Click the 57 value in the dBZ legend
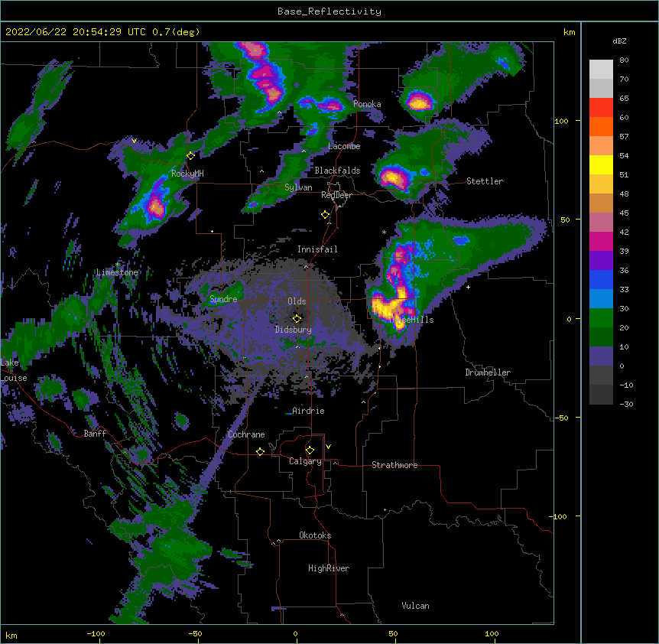 point(624,137)
